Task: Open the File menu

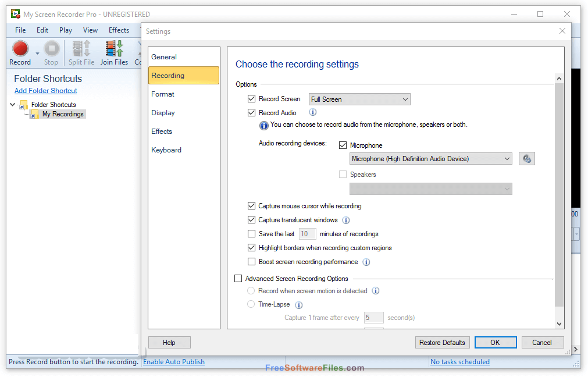Action: tap(20, 30)
